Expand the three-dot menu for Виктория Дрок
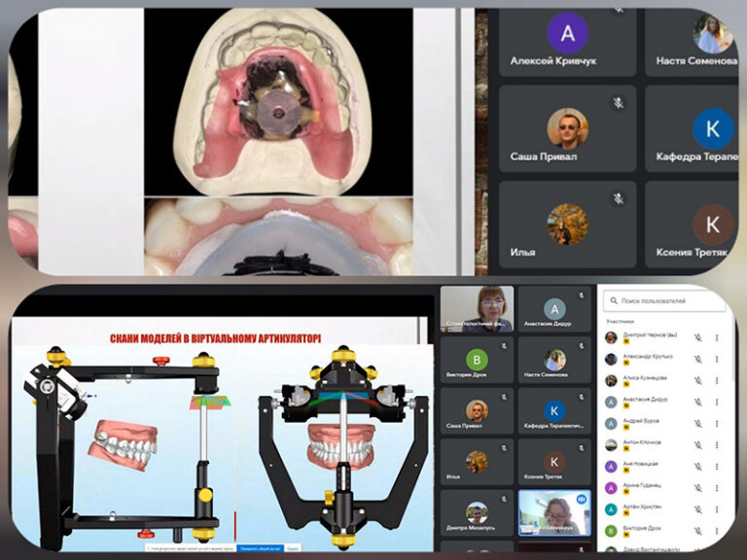The width and height of the screenshot is (747, 560). tap(717, 531)
